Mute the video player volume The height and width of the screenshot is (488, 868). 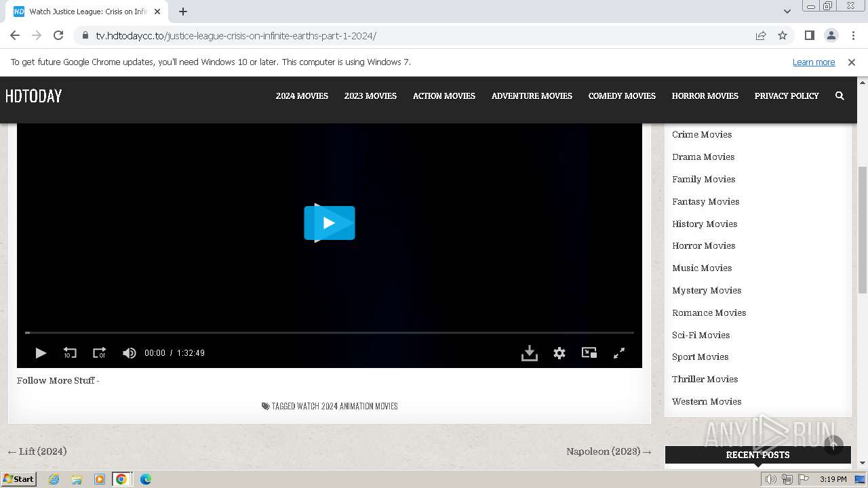click(x=129, y=353)
